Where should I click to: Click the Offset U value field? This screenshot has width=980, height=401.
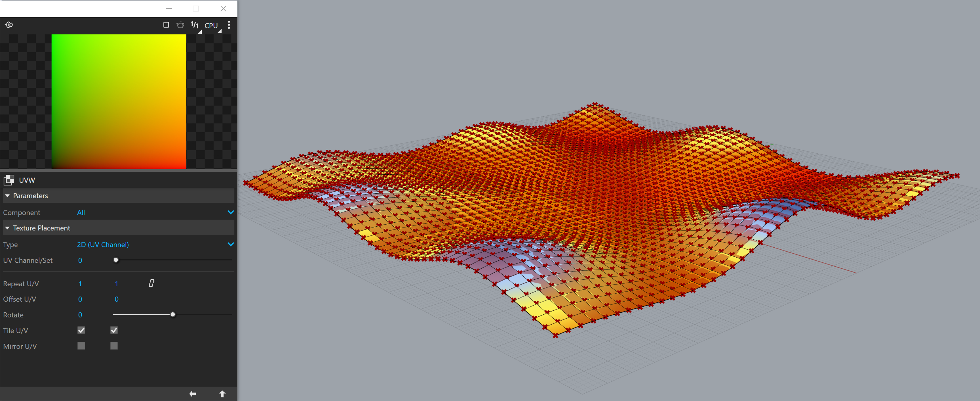point(80,299)
